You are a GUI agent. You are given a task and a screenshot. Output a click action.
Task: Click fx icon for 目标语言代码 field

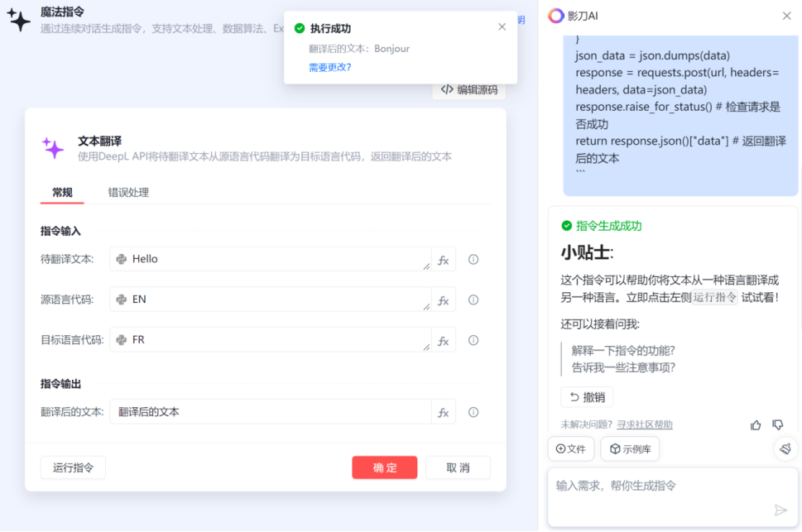443,341
